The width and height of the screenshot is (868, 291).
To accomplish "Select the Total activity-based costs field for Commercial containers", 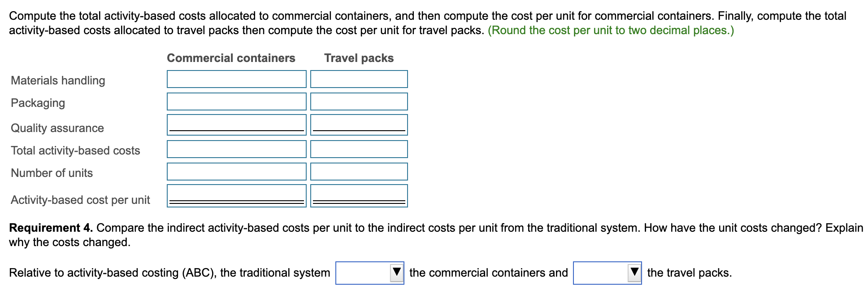I will pyautogui.click(x=236, y=149).
